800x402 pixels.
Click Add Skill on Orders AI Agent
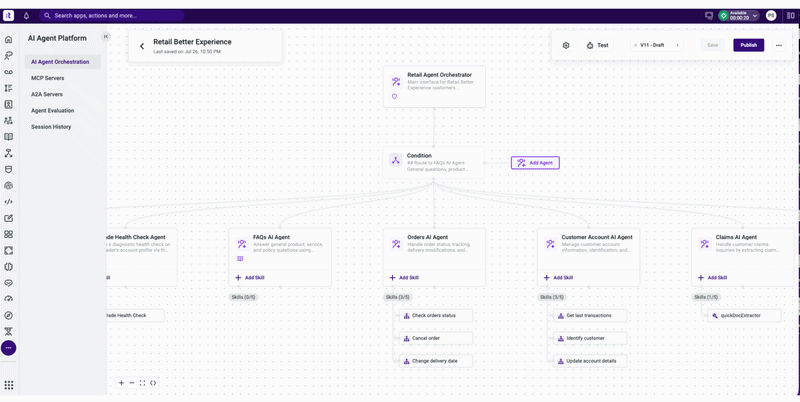click(404, 278)
